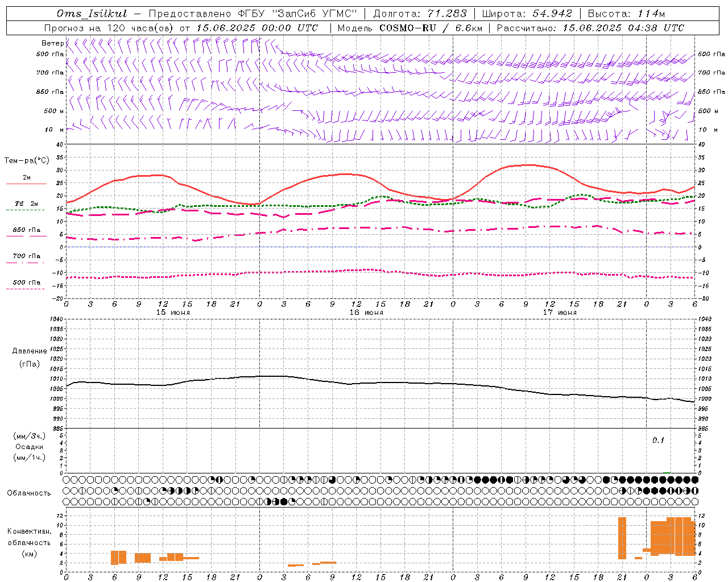Click the 16 июня date label
Screen dimensions: 728x582
[x=366, y=313]
